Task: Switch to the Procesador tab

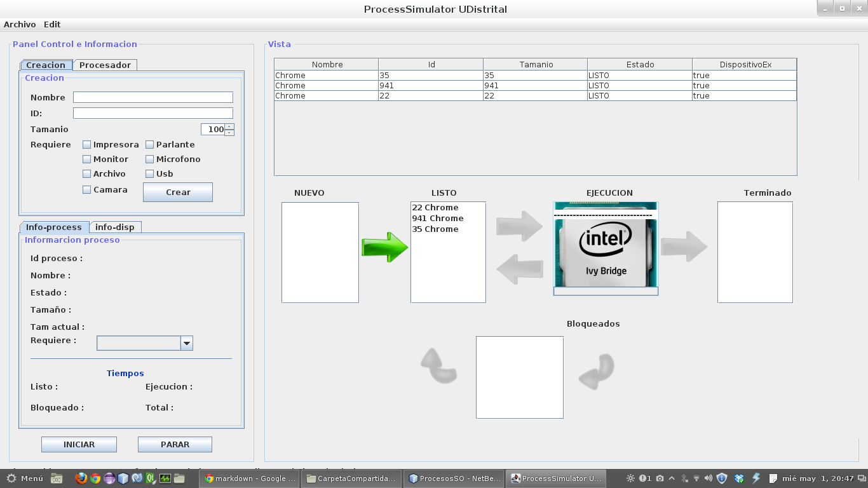Action: pyautogui.click(x=105, y=65)
